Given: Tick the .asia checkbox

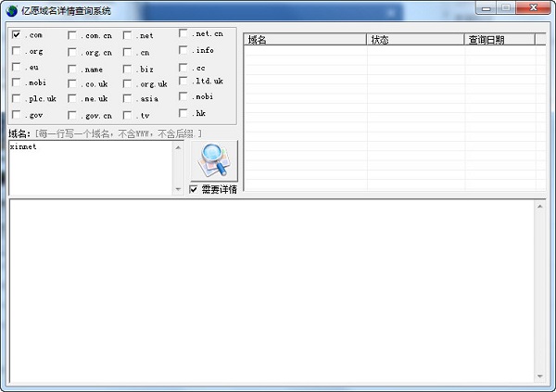Looking at the screenshot, I should 127,98.
